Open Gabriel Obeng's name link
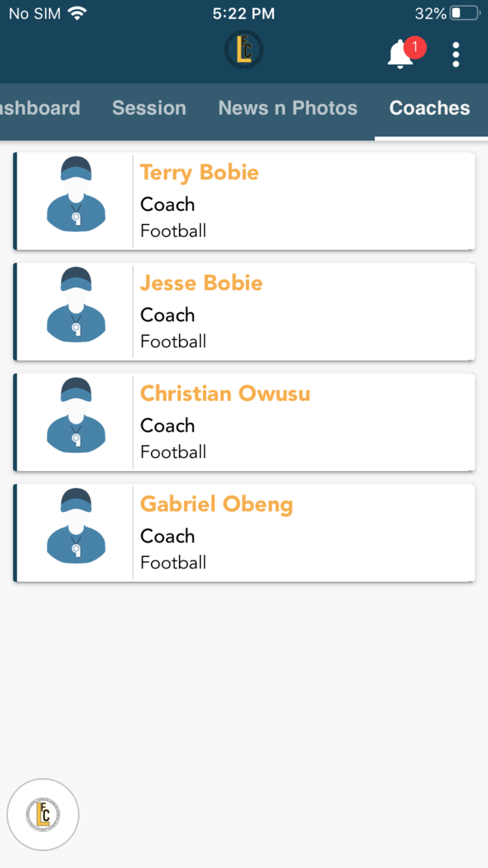Image resolution: width=488 pixels, height=868 pixels. pyautogui.click(x=216, y=504)
